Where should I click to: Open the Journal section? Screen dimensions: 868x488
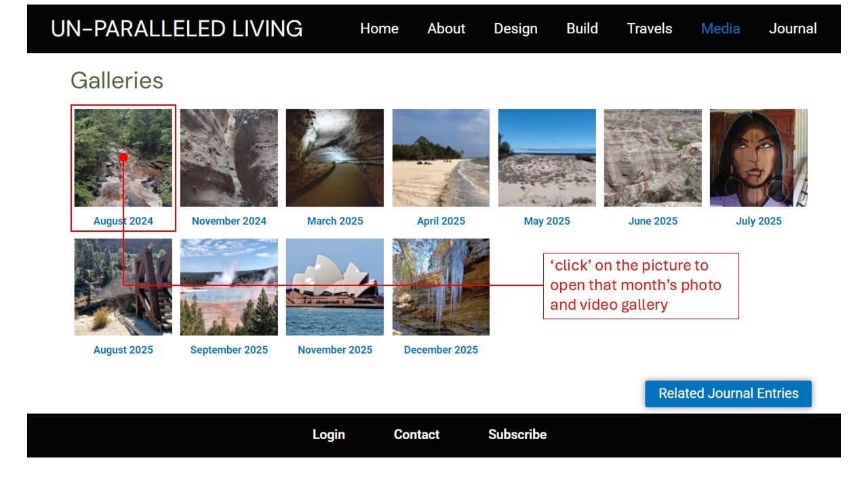(793, 28)
